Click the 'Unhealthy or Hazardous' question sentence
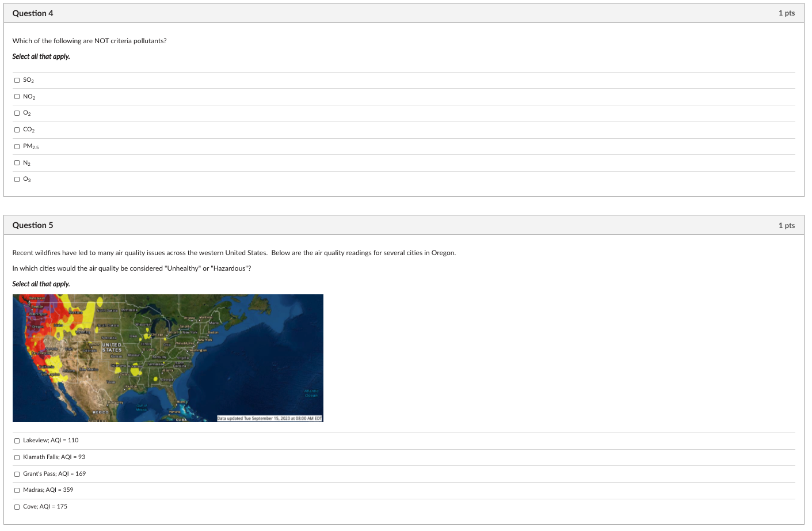The image size is (812, 531). (x=132, y=268)
